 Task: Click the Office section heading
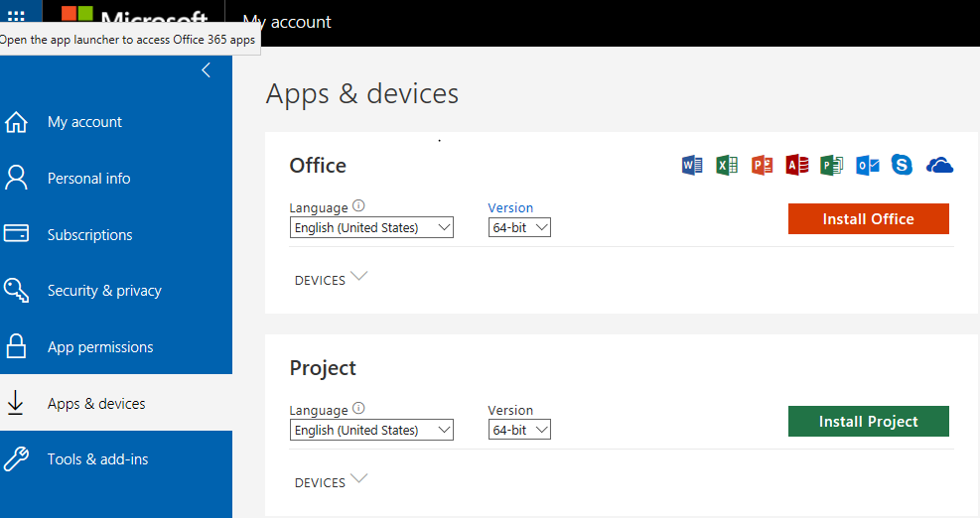click(318, 166)
